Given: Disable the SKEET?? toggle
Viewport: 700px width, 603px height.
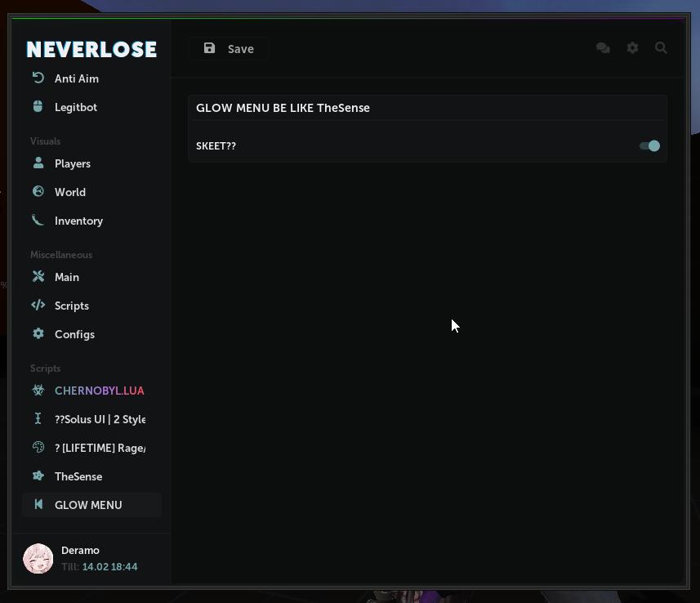Looking at the screenshot, I should (649, 145).
